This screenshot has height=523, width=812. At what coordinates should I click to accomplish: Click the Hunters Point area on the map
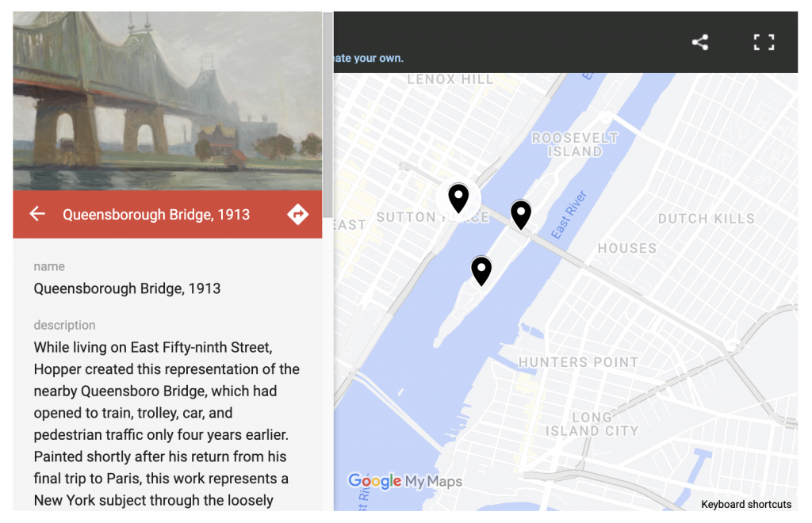pos(580,361)
